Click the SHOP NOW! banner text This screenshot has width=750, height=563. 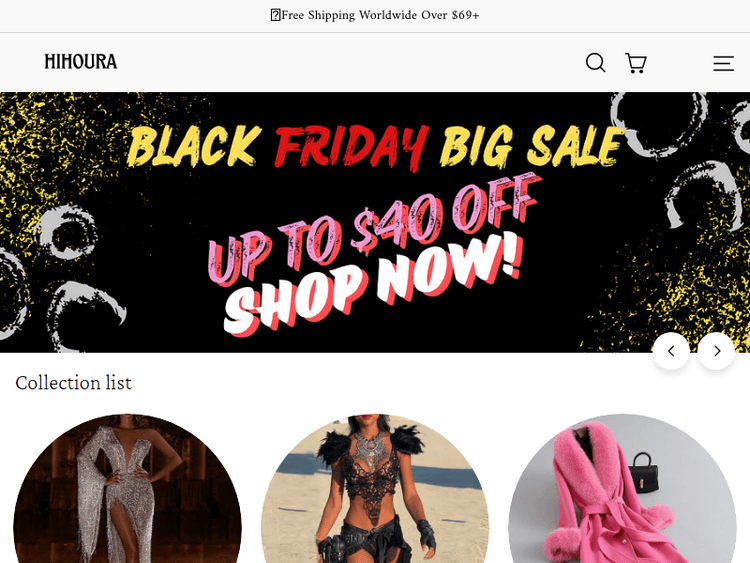pos(372,284)
